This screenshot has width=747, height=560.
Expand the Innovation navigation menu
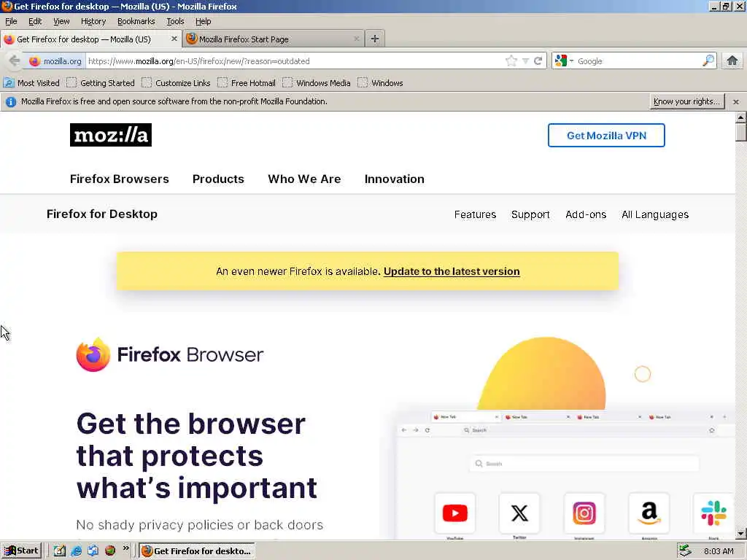pyautogui.click(x=395, y=179)
